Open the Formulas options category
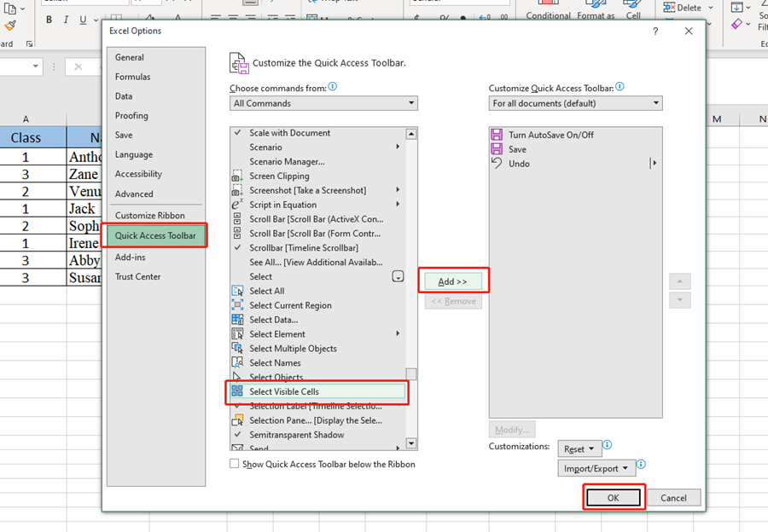The image size is (768, 532). click(x=132, y=77)
